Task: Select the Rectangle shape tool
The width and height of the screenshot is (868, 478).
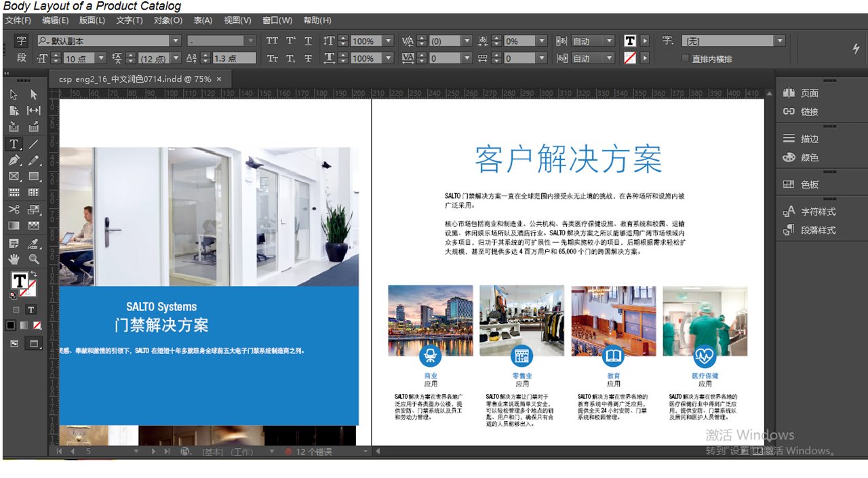Action: coord(33,176)
